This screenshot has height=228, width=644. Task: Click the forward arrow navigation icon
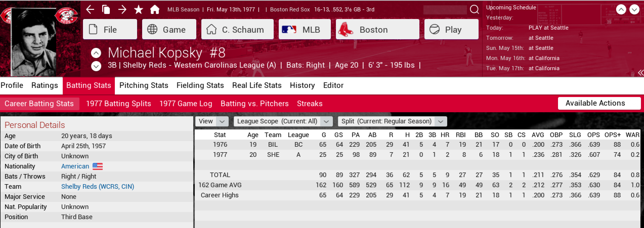point(122,10)
